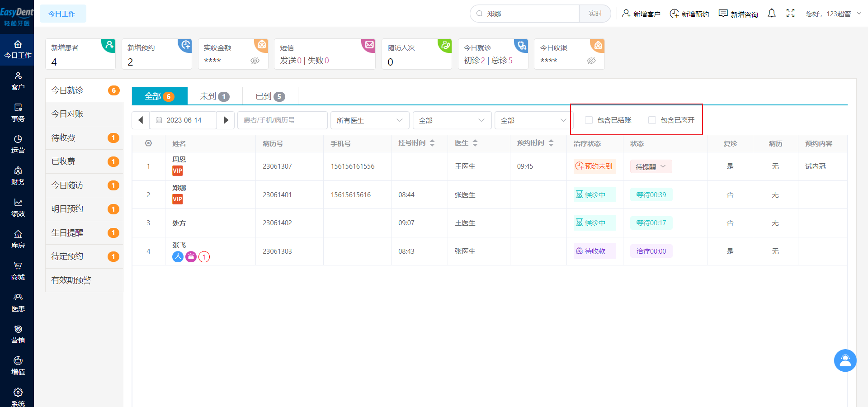
Task: Check the 包含已结账 checkbox
Action: (x=589, y=120)
